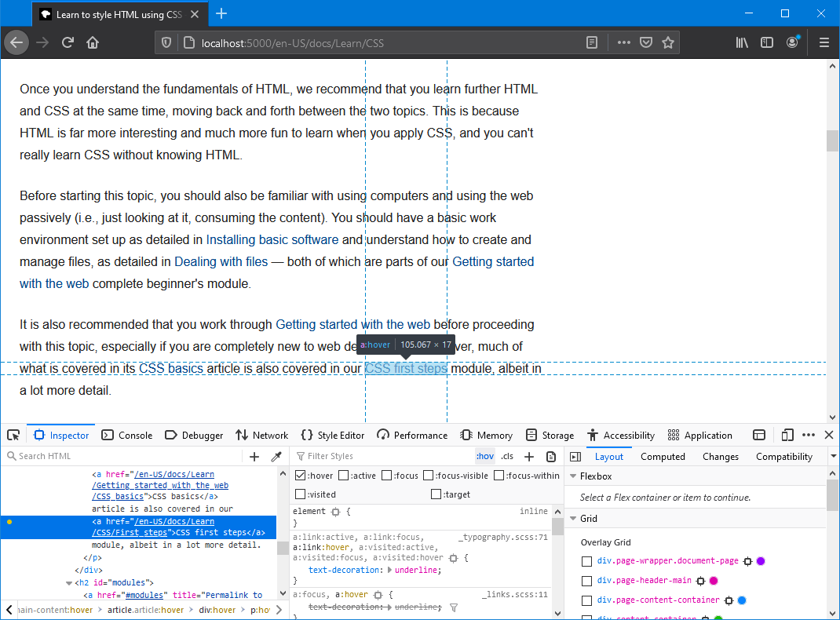Enable the :visited pseudo-class
Image resolution: width=840 pixels, height=620 pixels.
click(301, 494)
